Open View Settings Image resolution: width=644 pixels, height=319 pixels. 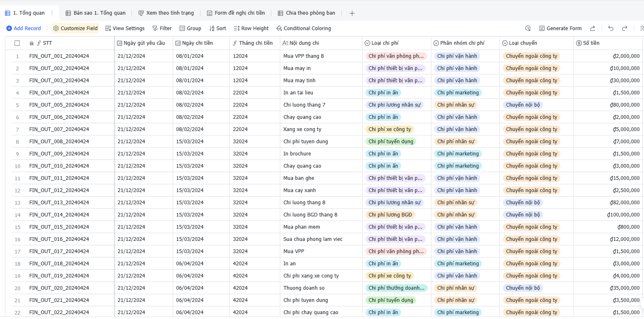125,28
